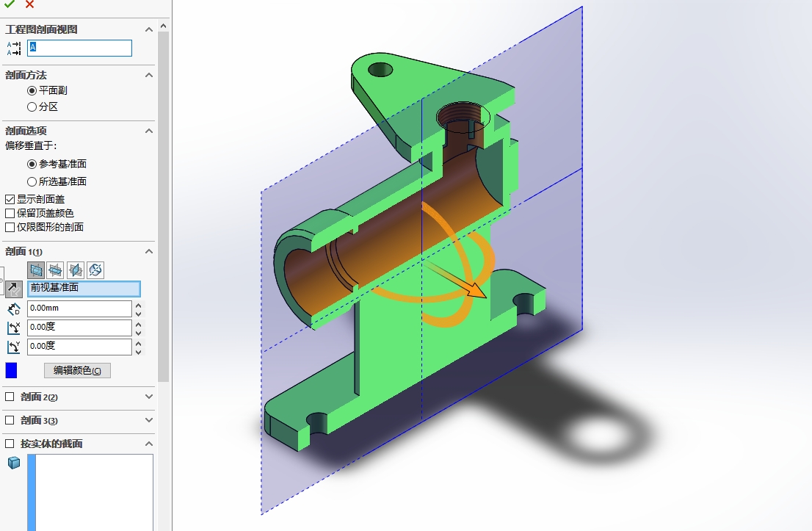Increase the X rotation angle
This screenshot has height=531, width=812.
138,324
